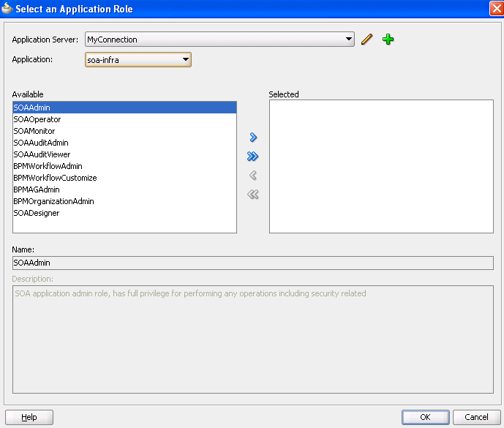Select SOAAdmin in the Available list

coord(124,108)
